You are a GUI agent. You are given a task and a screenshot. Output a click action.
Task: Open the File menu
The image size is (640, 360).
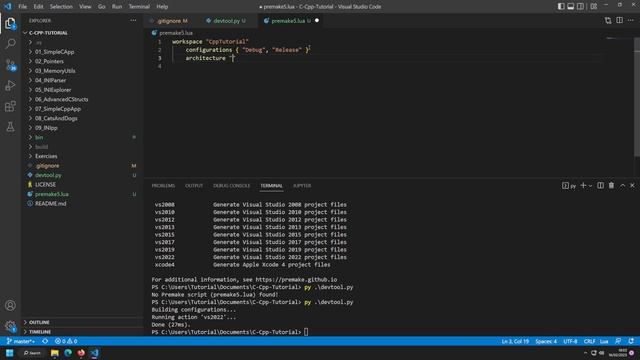(x=22, y=7)
